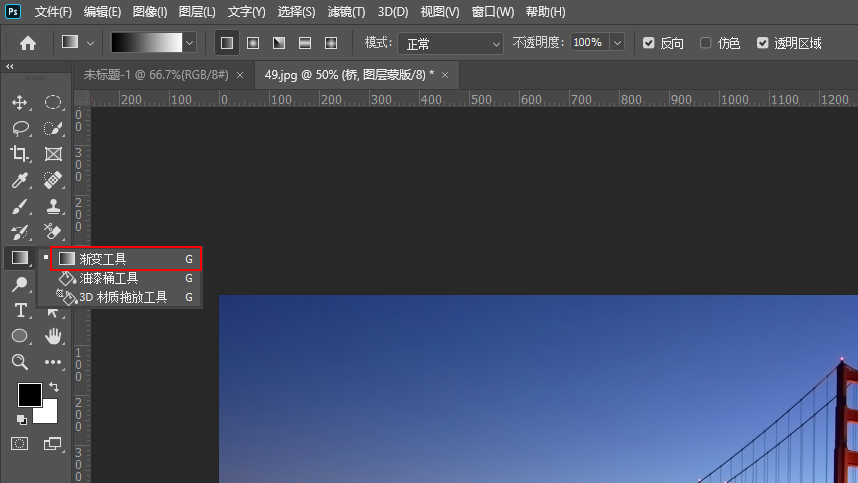Select the Hand tool
858x483 pixels.
53,336
